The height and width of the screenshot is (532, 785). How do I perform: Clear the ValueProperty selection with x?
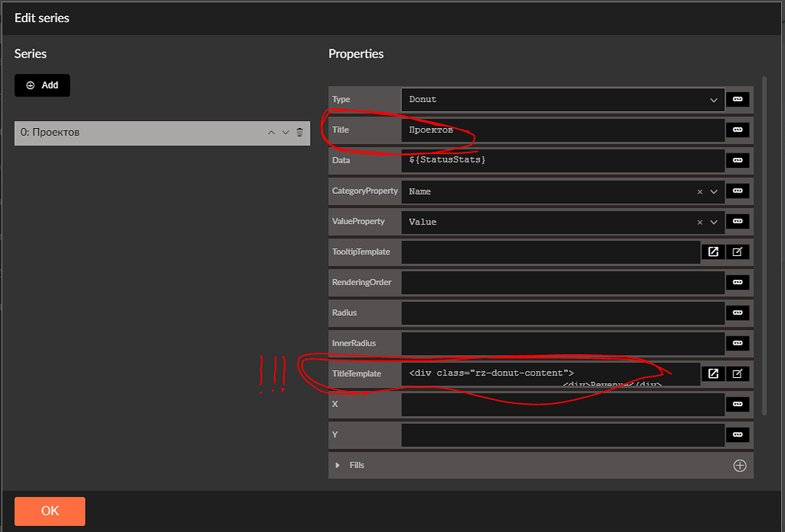[700, 222]
